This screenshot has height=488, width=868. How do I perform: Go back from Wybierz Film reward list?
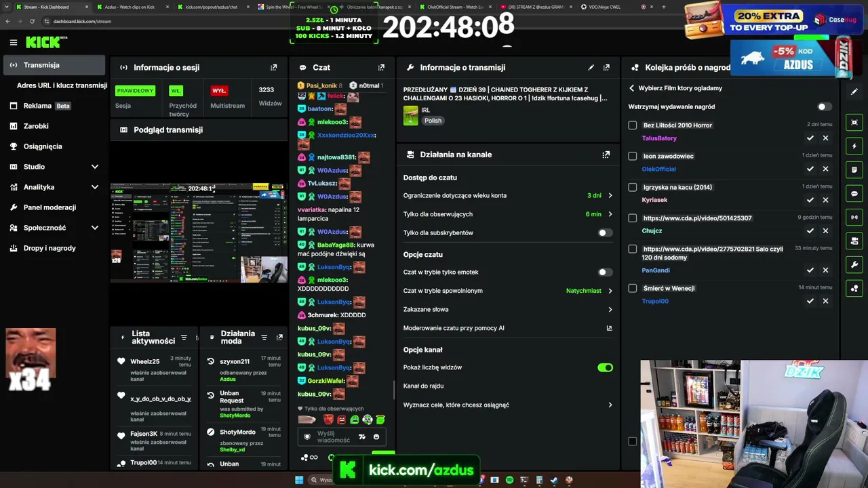click(632, 88)
